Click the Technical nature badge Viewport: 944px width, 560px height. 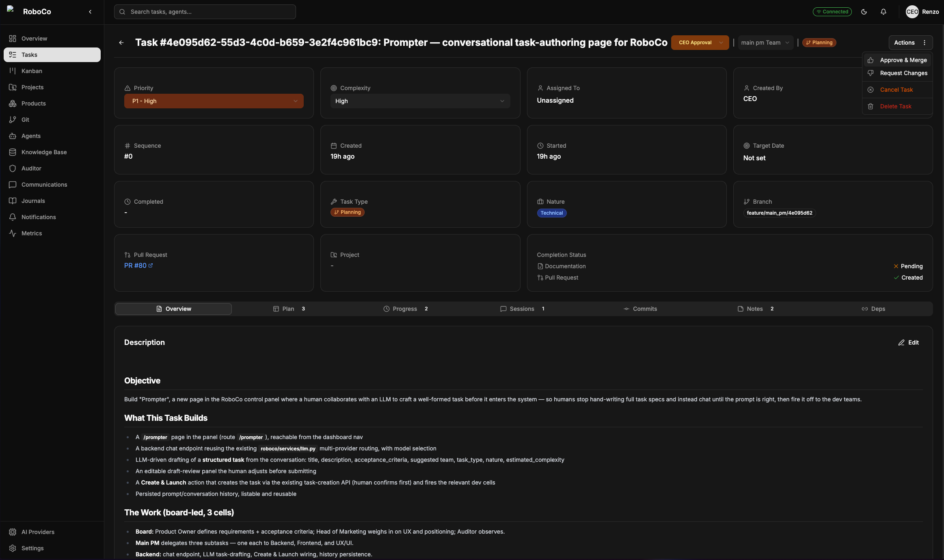(x=552, y=213)
